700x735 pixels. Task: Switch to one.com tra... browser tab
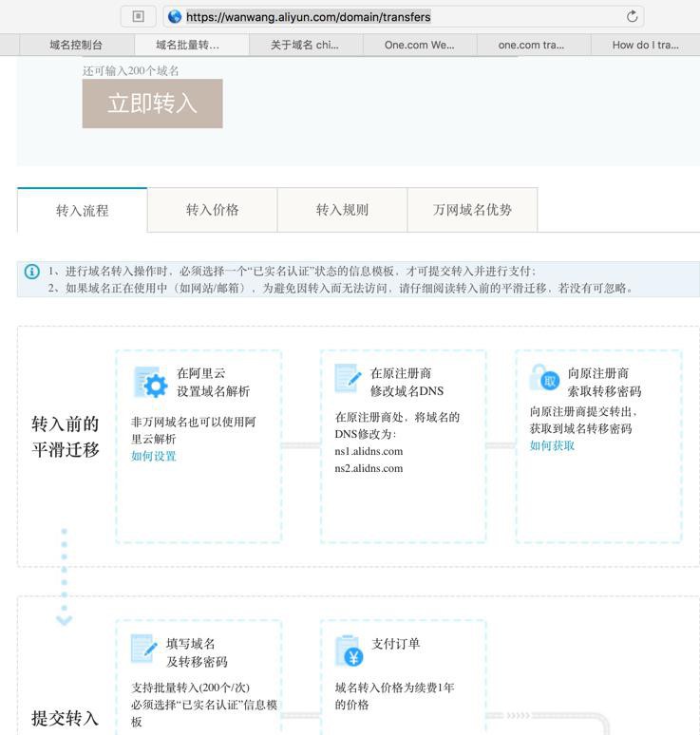534,45
